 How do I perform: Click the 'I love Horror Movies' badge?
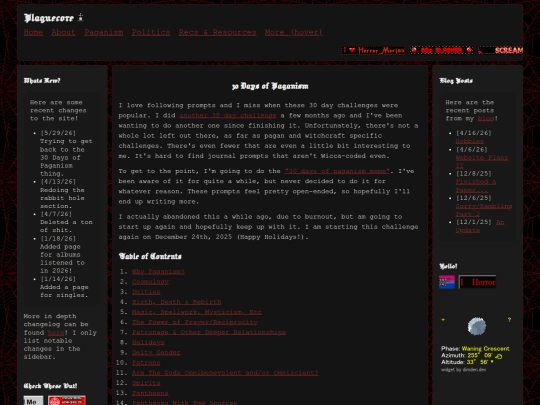tap(373, 50)
